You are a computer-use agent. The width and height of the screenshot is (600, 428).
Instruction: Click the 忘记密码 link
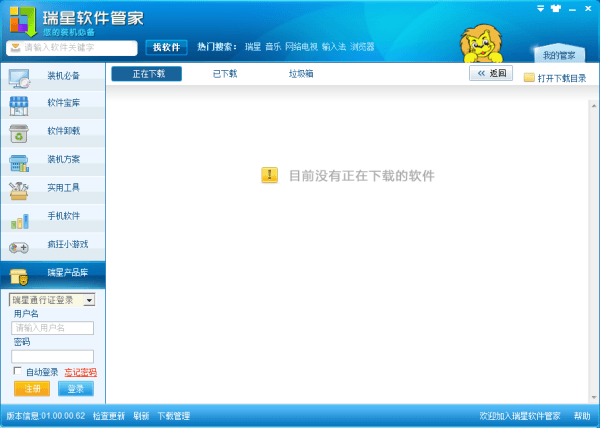coord(80,372)
